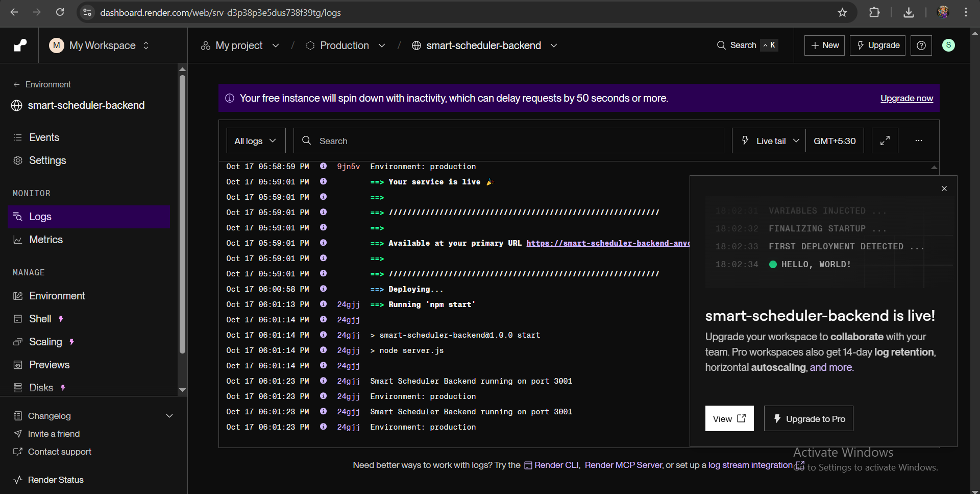This screenshot has height=494, width=980.
Task: Open the primary URL link in logs
Action: click(608, 243)
